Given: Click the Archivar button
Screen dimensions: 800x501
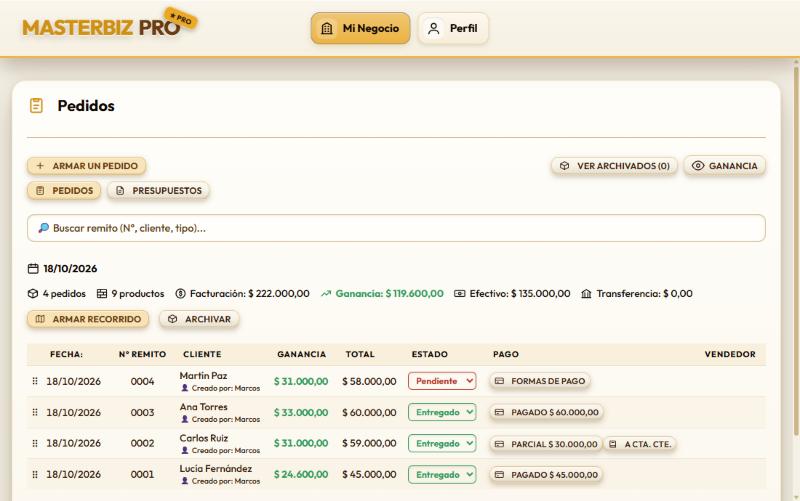Looking at the screenshot, I should (199, 319).
